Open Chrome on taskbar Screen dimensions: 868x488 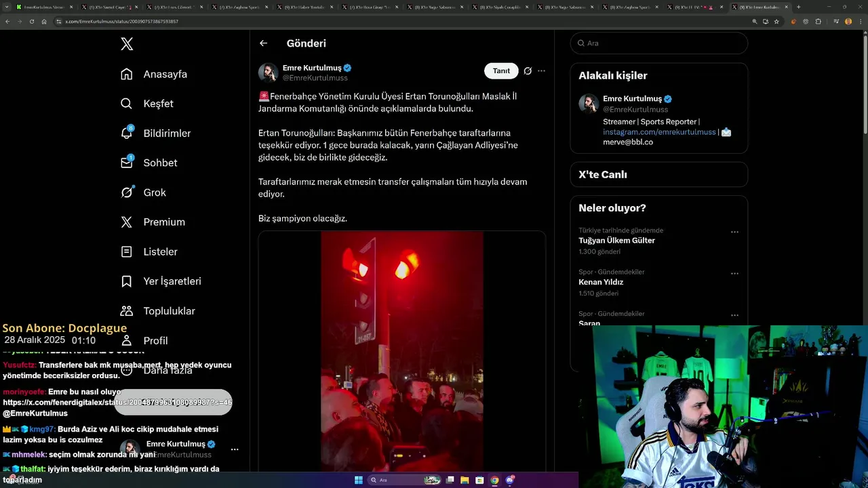point(494,480)
